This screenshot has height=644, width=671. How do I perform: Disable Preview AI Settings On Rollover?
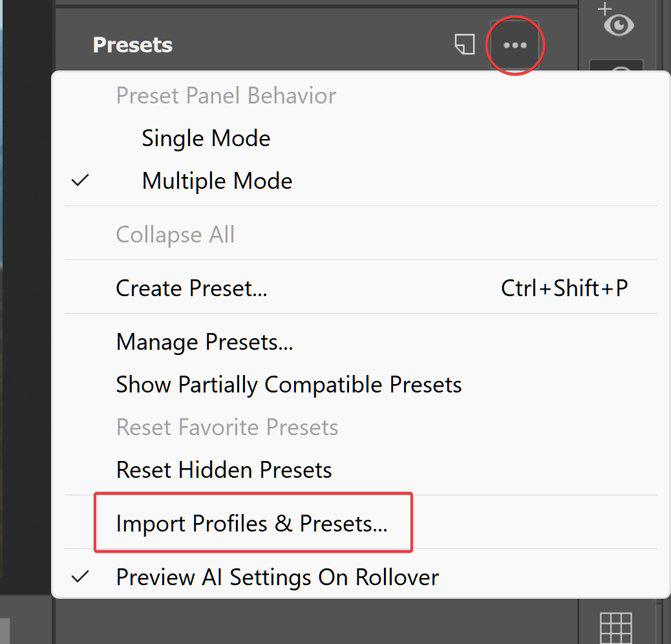[x=277, y=577]
